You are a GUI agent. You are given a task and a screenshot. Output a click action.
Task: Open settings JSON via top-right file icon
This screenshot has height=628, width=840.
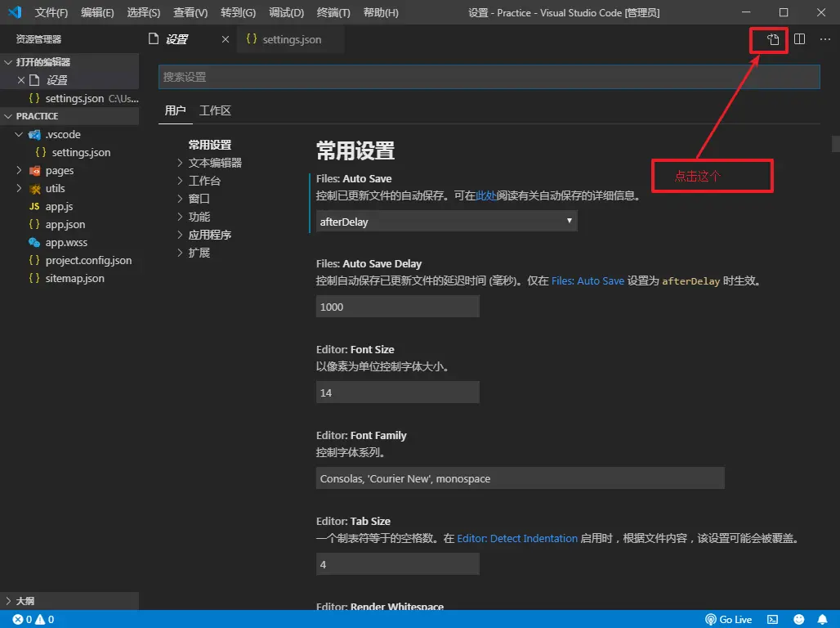772,39
